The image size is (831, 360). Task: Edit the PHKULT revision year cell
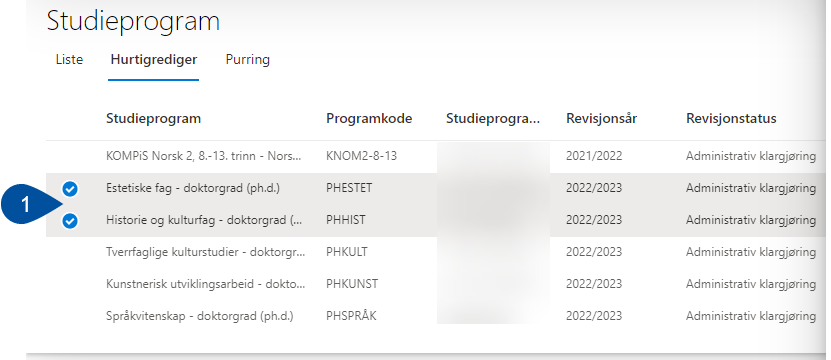594,252
